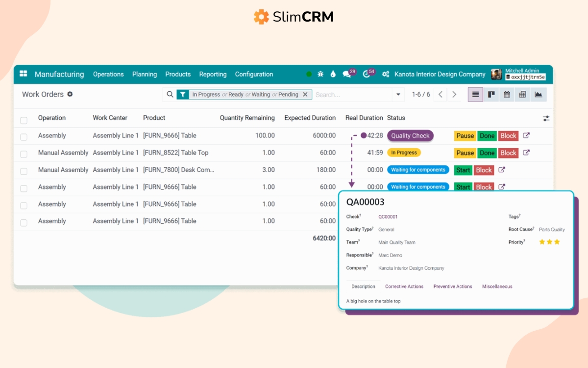Switch to graph view icon

pos(538,95)
